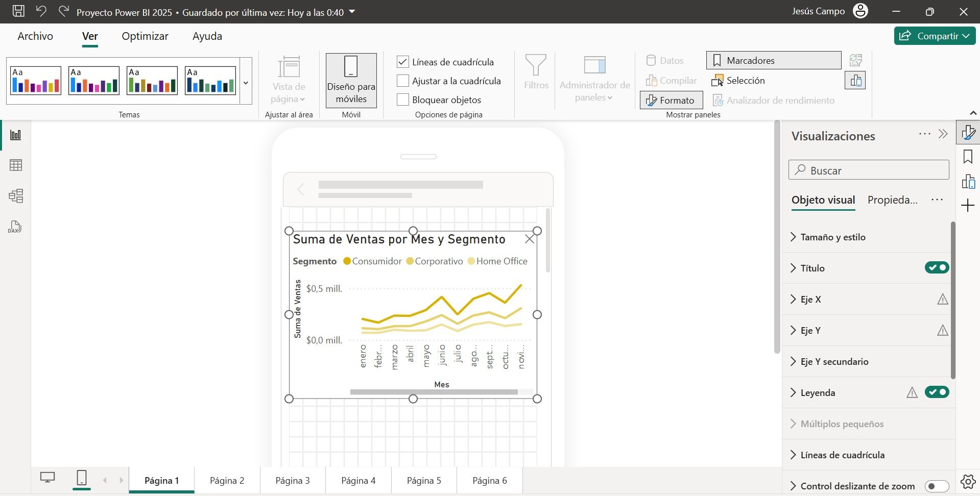Open the Report view icon in left sidebar
980x496 pixels.
pos(16,135)
